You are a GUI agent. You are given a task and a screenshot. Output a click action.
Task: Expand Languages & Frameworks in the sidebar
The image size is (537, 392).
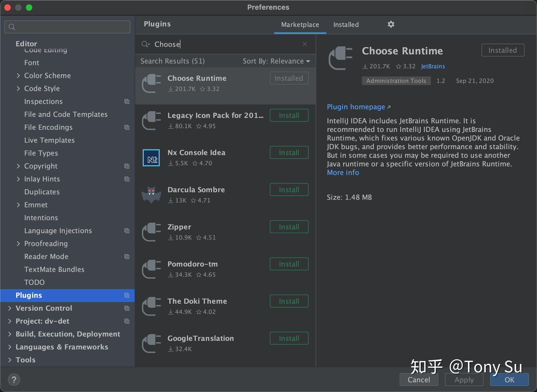pos(10,347)
